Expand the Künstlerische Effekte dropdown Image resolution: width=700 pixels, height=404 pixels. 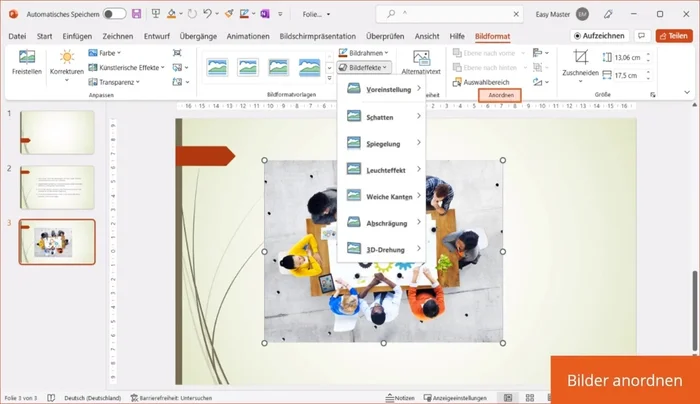tap(127, 67)
